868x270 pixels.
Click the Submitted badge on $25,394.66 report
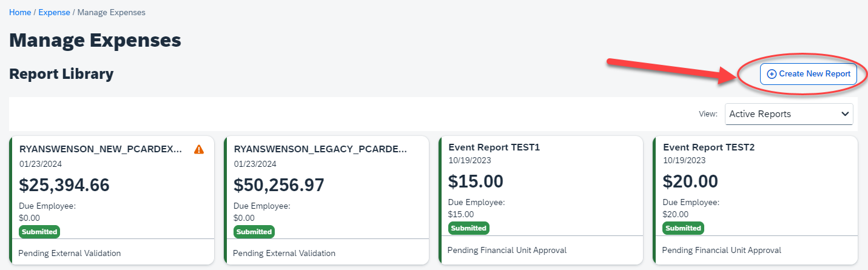pos(39,232)
